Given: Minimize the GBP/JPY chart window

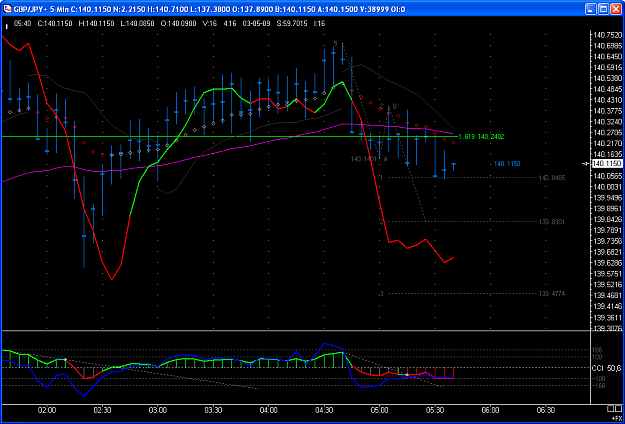Looking at the screenshot, I should (x=591, y=9).
